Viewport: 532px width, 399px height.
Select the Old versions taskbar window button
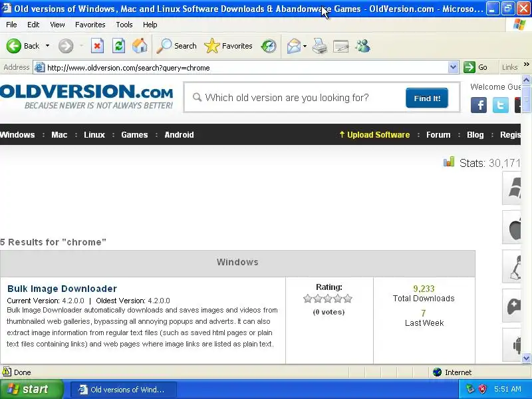124,389
